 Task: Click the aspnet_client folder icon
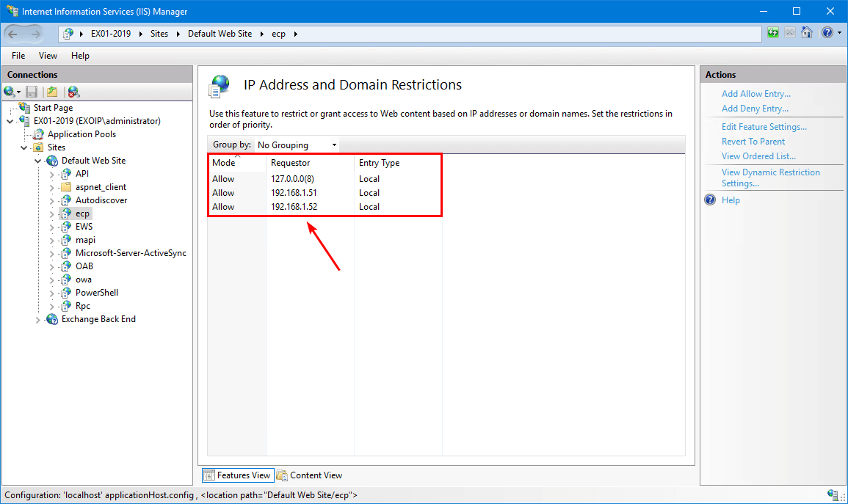(x=66, y=187)
